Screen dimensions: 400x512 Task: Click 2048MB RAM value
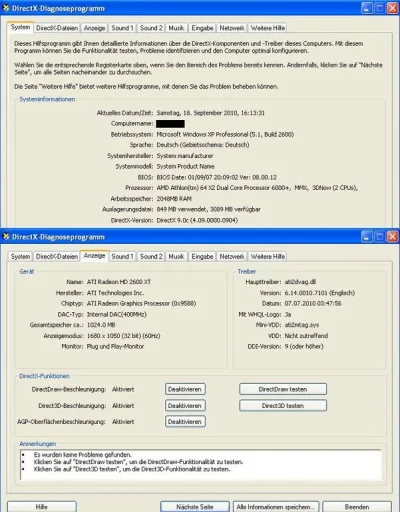174,199
